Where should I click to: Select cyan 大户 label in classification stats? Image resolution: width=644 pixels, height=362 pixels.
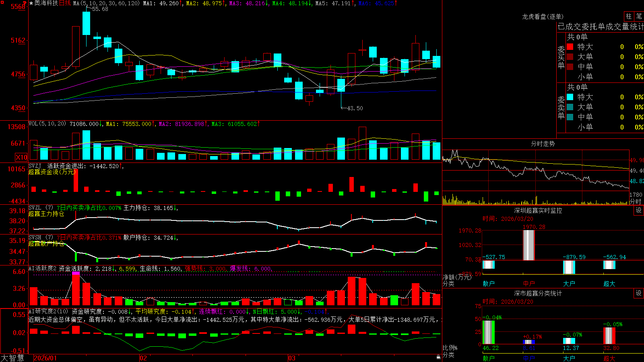[569, 358]
